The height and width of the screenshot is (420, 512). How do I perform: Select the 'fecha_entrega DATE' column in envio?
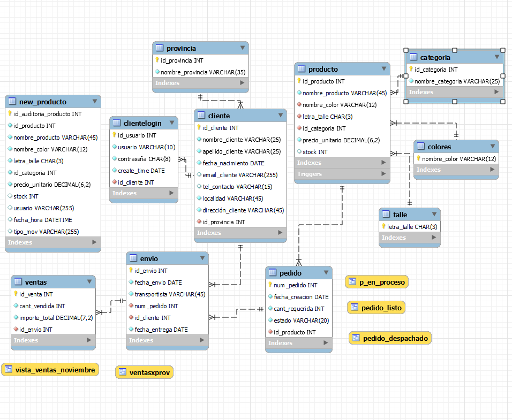tap(167, 330)
